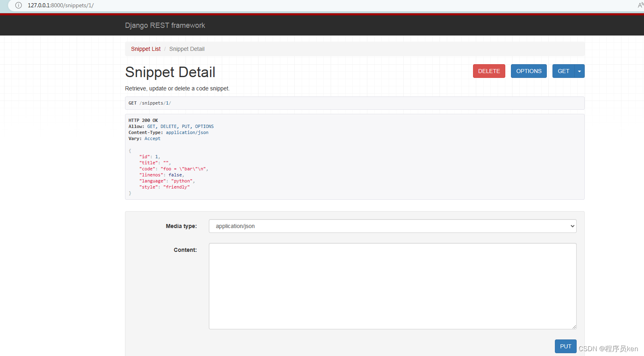Click the '"linenos": false' JSON line
This screenshot has width=644, height=356.
(162, 175)
